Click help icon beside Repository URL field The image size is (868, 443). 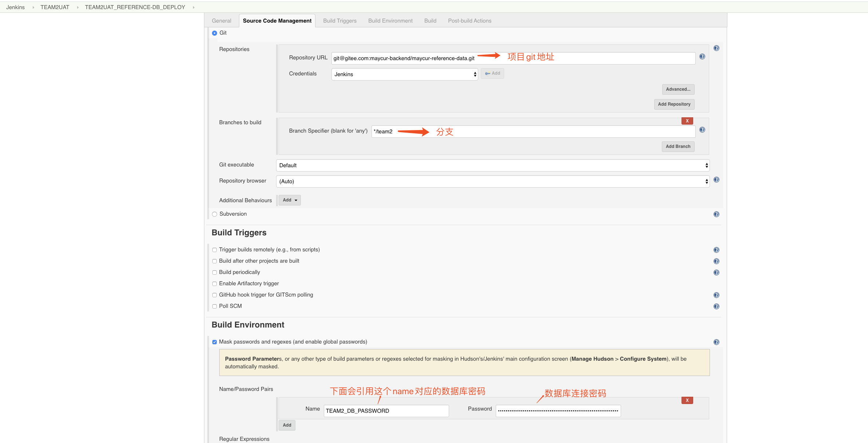[702, 56]
